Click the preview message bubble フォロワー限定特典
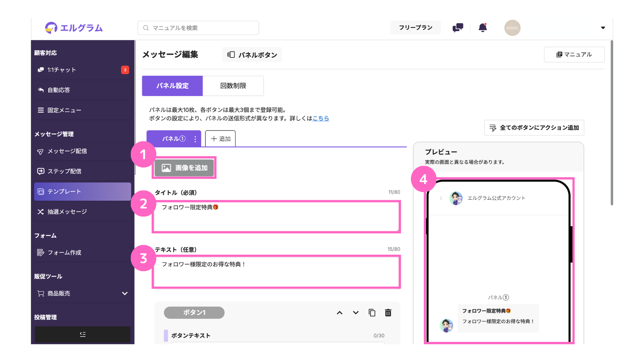The width and height of the screenshot is (644, 362). (x=498, y=318)
